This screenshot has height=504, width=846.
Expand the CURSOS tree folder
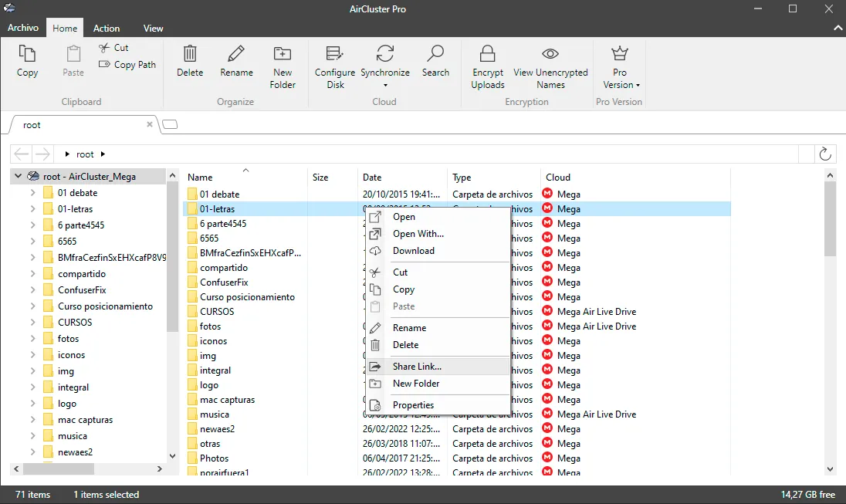[x=32, y=322]
